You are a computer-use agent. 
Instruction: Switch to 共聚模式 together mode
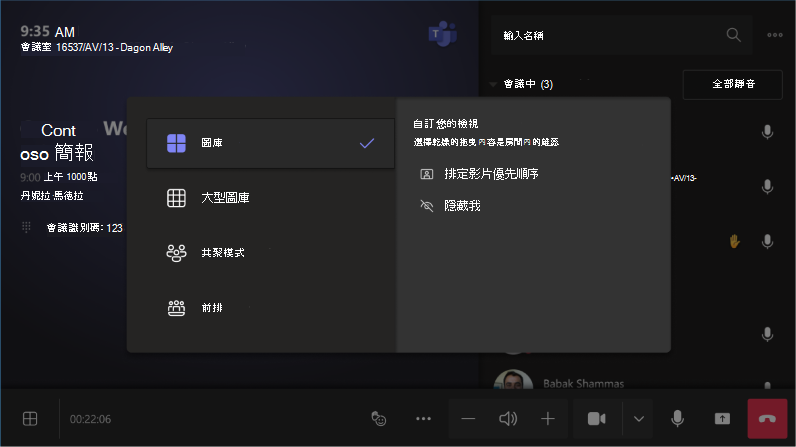pos(271,253)
